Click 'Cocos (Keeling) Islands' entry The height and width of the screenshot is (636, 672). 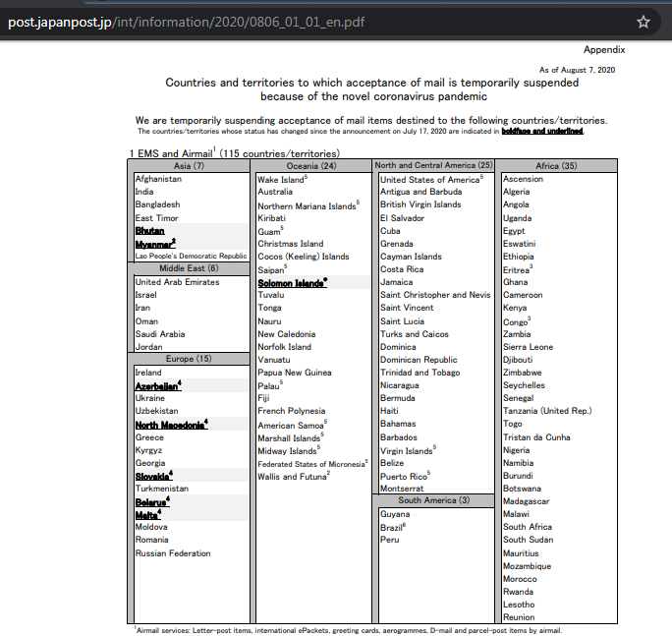(x=303, y=257)
